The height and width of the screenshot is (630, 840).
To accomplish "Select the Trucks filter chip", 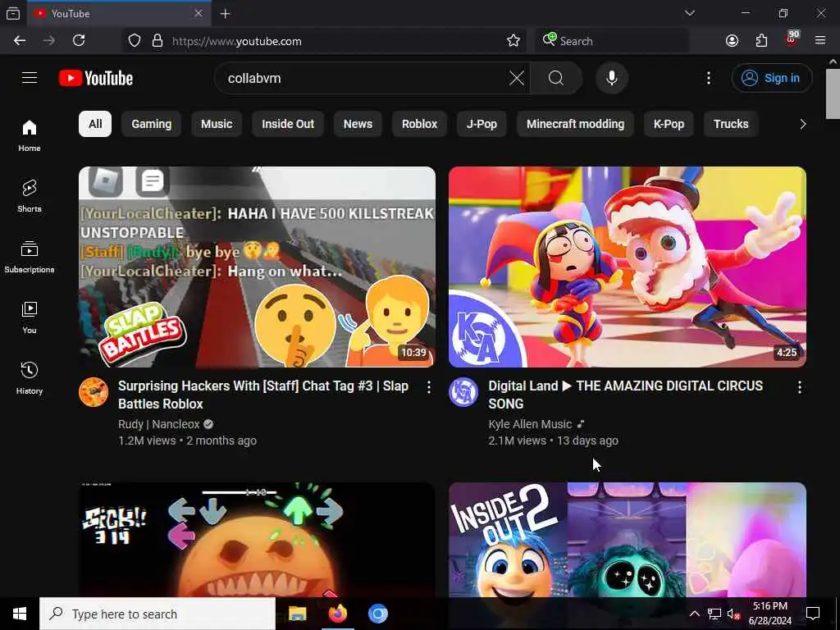I will (x=731, y=125).
